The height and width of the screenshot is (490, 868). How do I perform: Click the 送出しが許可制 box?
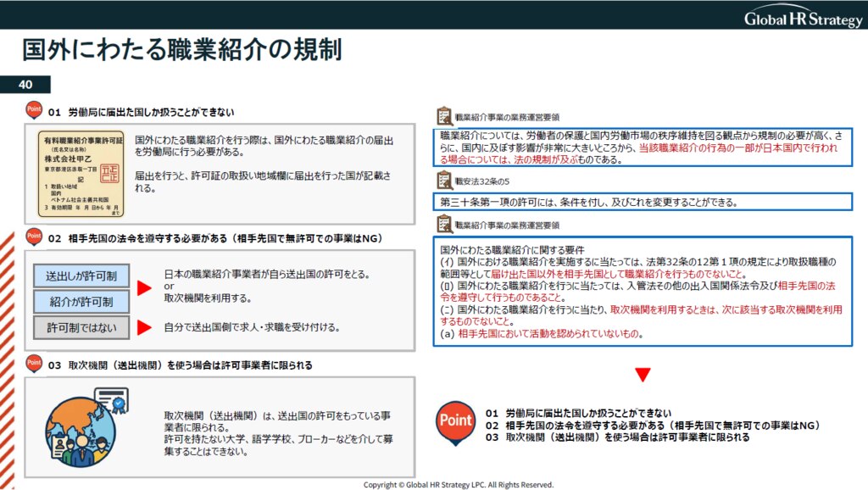[81, 276]
